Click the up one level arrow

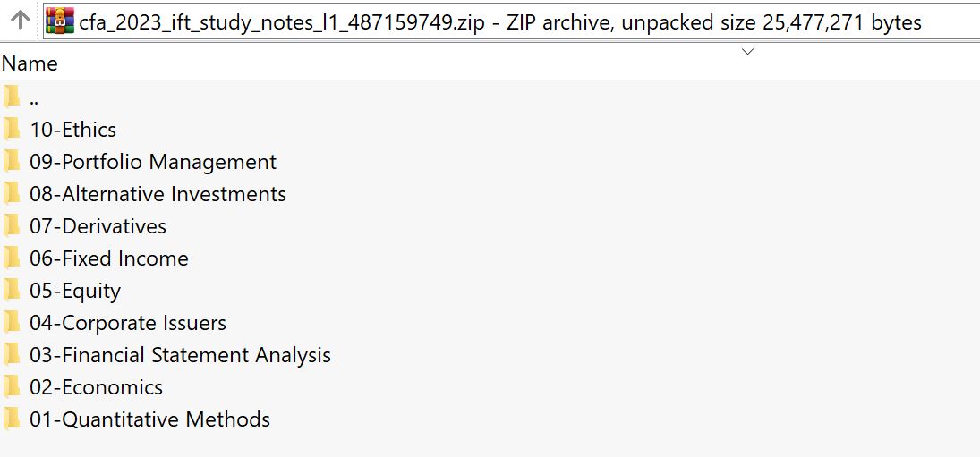coord(20,20)
